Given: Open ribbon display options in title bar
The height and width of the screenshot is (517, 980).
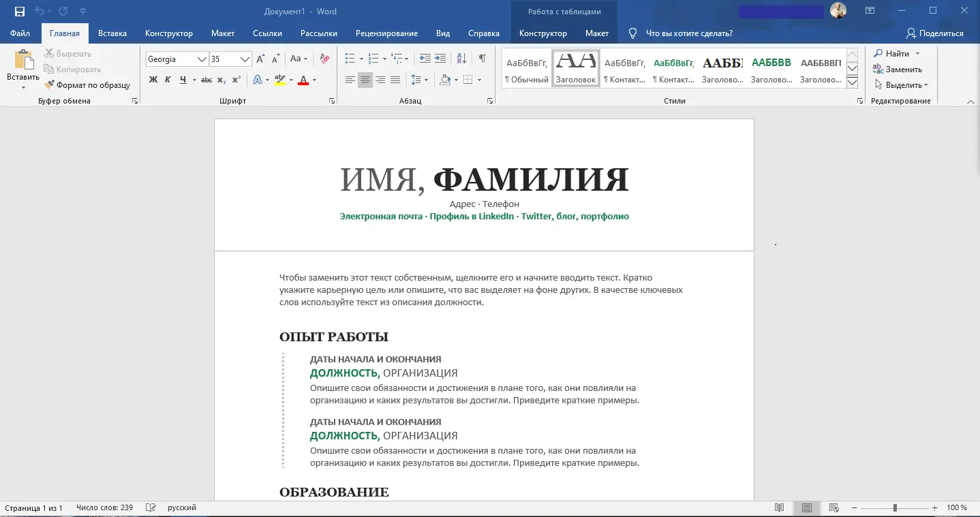Looking at the screenshot, I should click(x=870, y=11).
